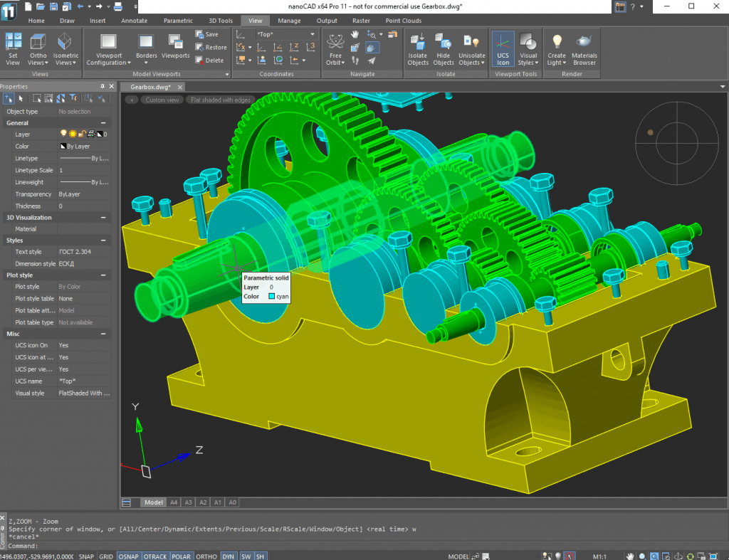
Task: Open the 3D Tools ribbon tab
Action: tap(221, 21)
